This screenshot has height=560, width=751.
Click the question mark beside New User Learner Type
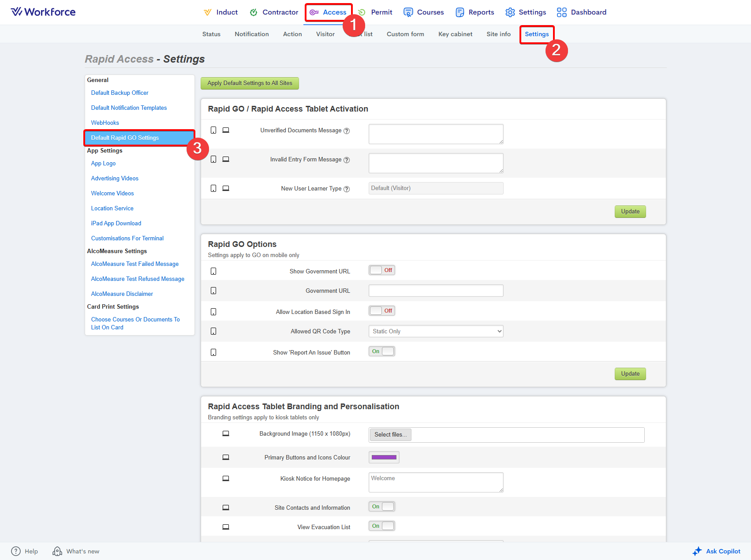347,189
